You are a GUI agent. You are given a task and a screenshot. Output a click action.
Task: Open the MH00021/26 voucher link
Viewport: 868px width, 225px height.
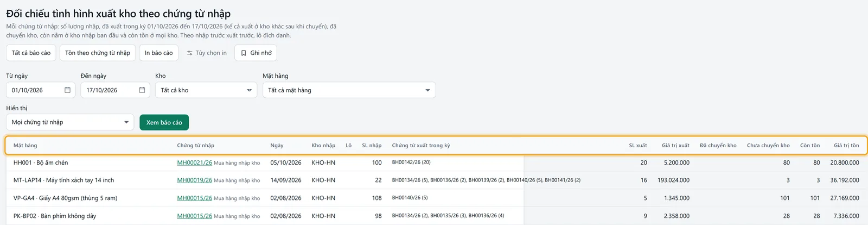coord(195,162)
